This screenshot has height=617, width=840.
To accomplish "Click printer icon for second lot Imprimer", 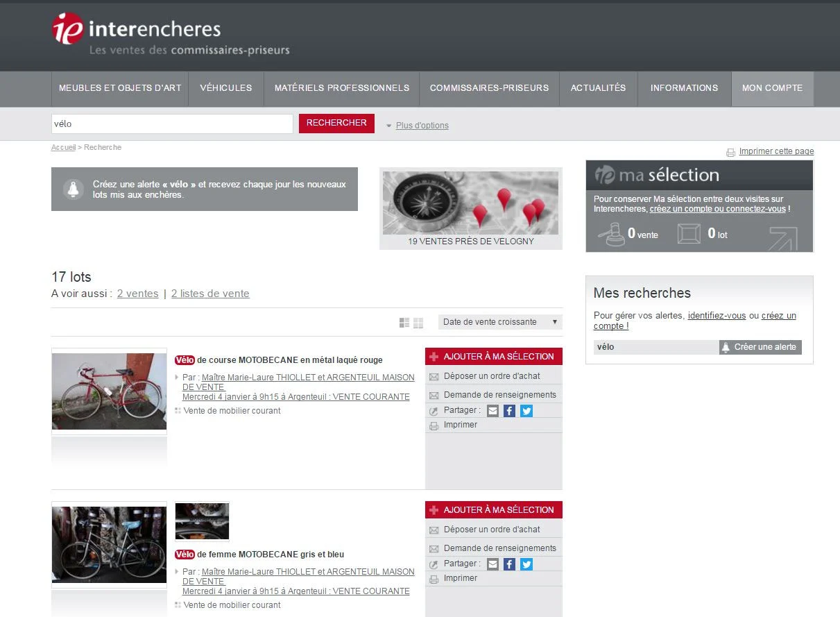I will 434,579.
